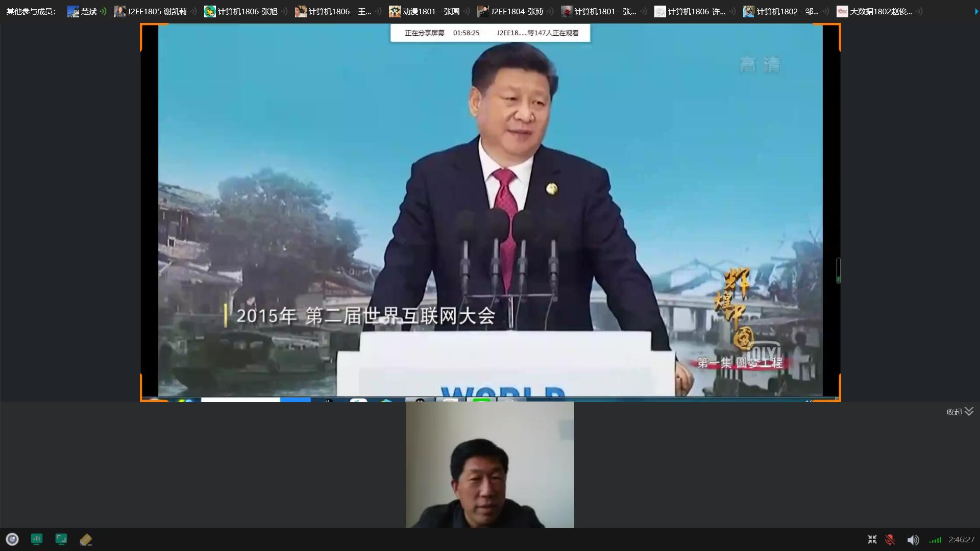Check the green network signal indicator
Screen dimensions: 980x551
936,539
